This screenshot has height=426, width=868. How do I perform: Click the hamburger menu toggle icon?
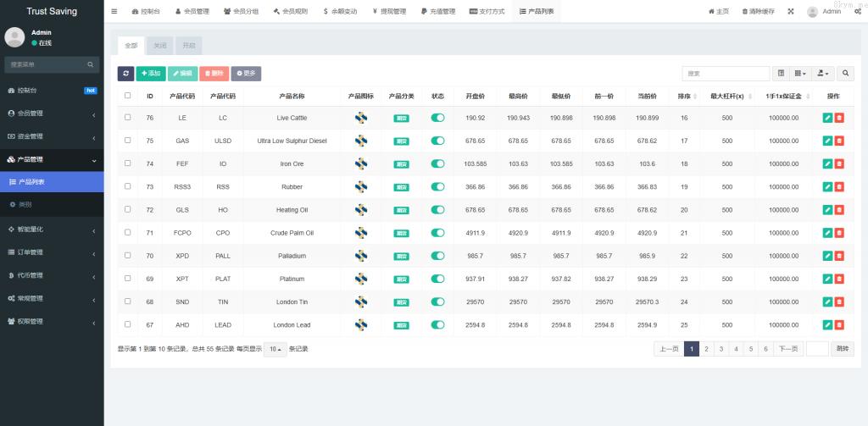click(114, 12)
